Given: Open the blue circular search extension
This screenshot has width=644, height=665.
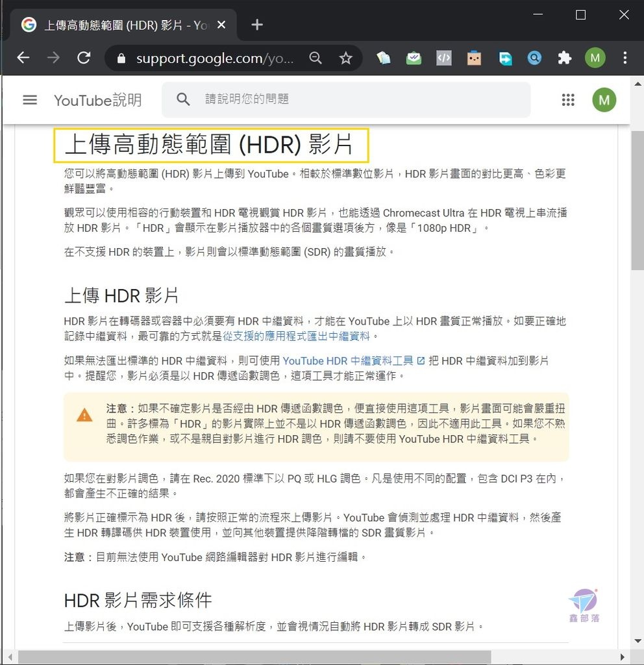Looking at the screenshot, I should click(x=535, y=58).
